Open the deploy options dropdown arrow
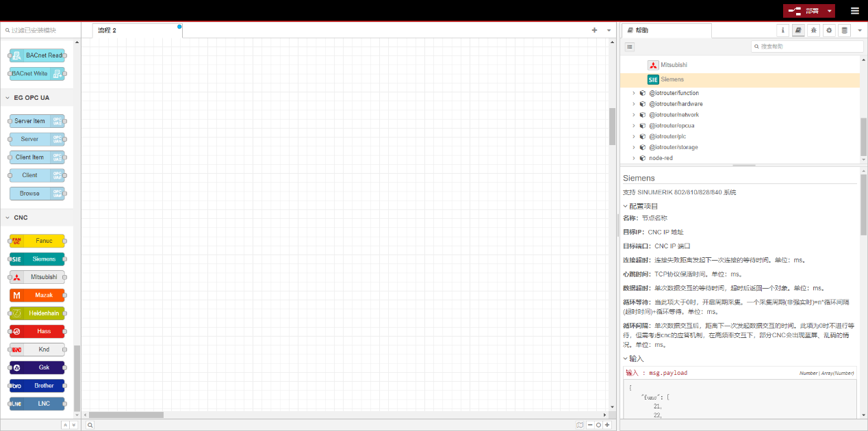868x431 pixels. 830,10
